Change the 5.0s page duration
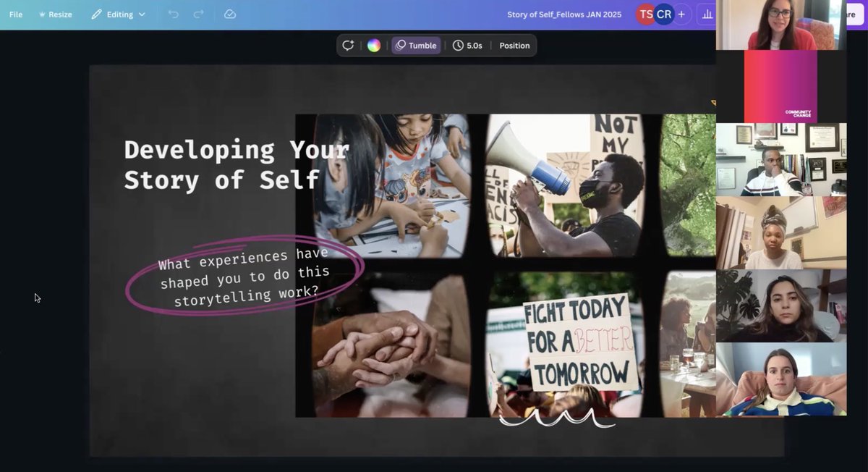 pos(467,46)
